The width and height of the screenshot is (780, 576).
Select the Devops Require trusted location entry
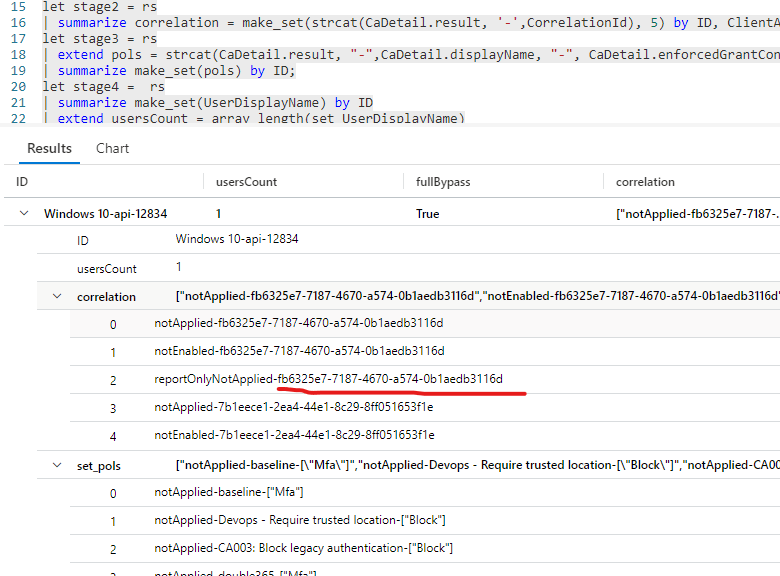299,521
